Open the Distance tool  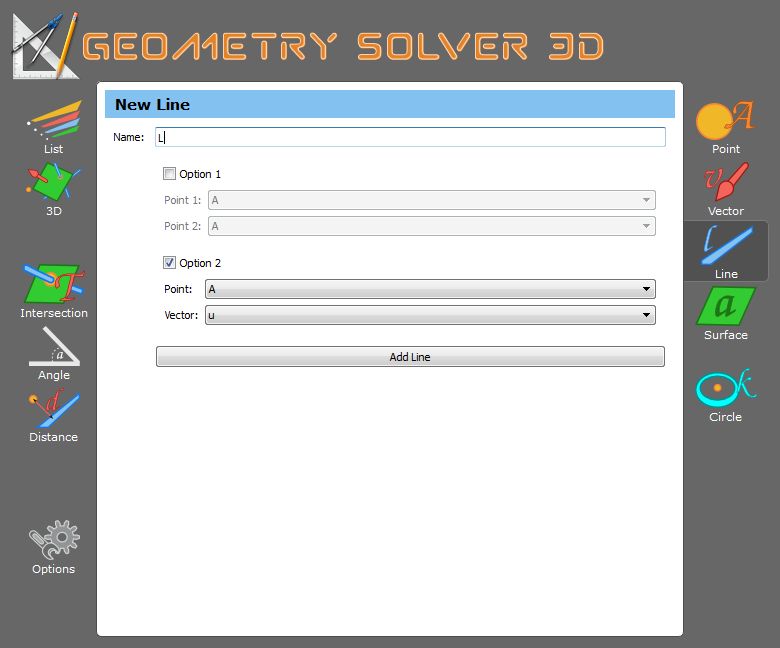(53, 416)
